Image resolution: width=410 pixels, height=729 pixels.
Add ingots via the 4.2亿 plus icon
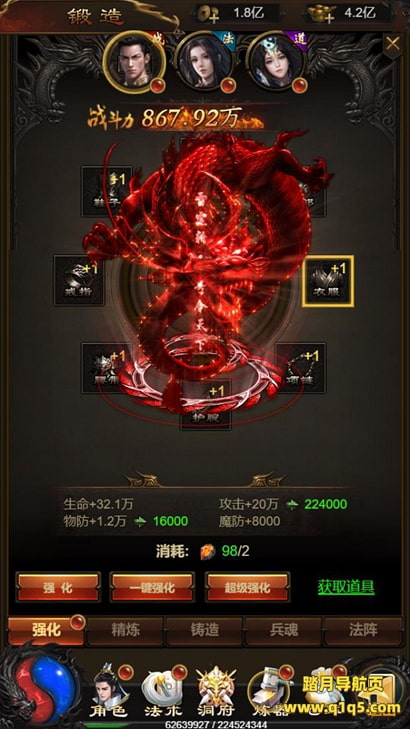318,14
